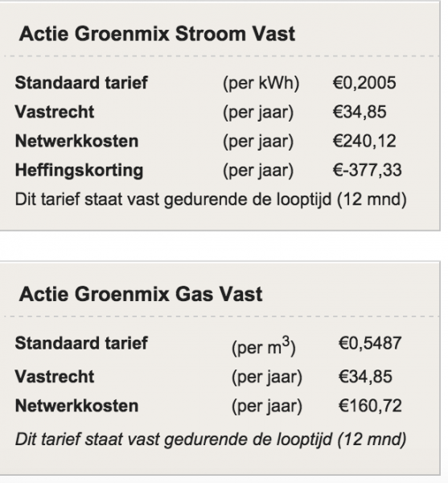Click the italic looptijd (12 mnd) note
Screen dimensions: 448x483
pyautogui.click(x=211, y=440)
